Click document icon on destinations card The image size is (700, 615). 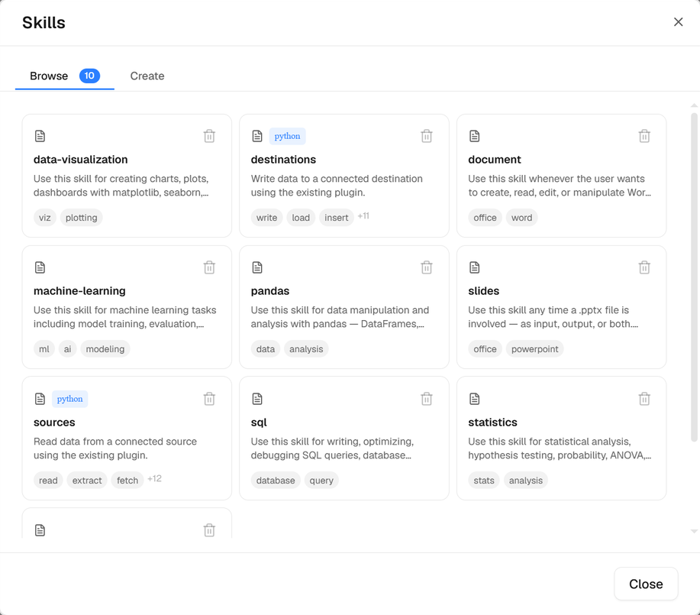tap(257, 136)
